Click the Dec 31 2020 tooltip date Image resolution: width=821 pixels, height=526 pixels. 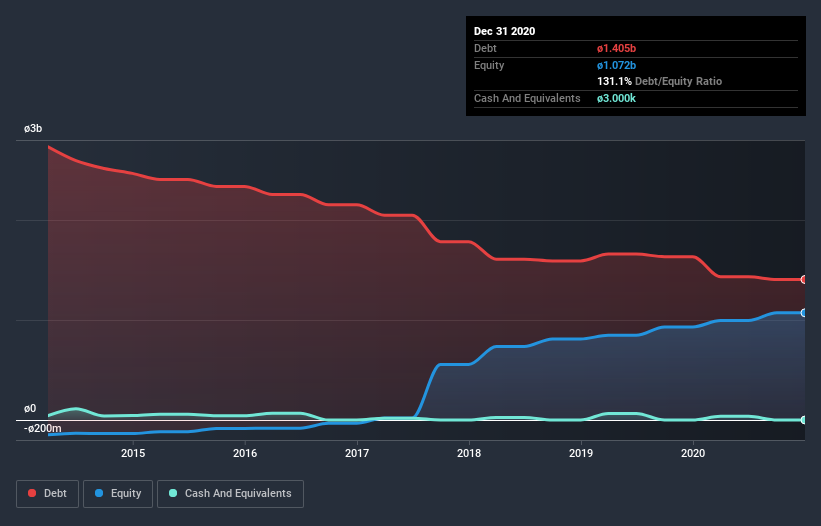[x=504, y=31]
